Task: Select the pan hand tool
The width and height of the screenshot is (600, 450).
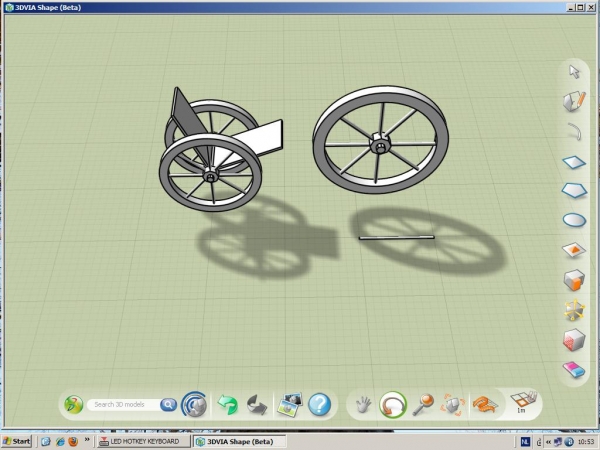Action: pos(363,404)
